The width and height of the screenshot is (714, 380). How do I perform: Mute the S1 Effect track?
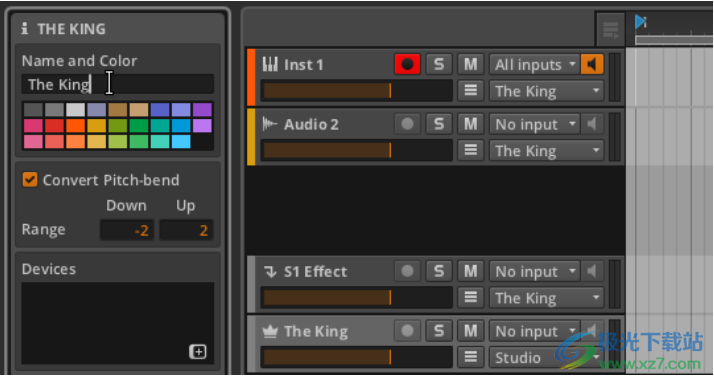[470, 272]
